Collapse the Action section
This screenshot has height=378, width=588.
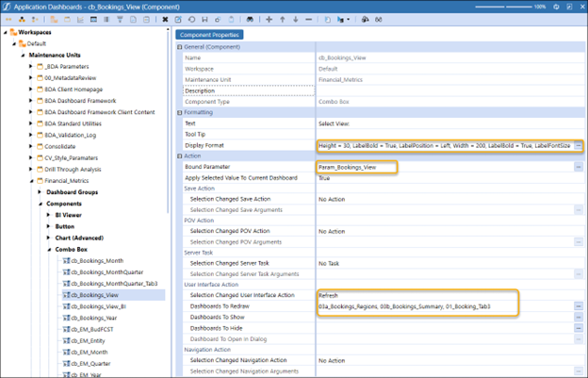tap(180, 156)
